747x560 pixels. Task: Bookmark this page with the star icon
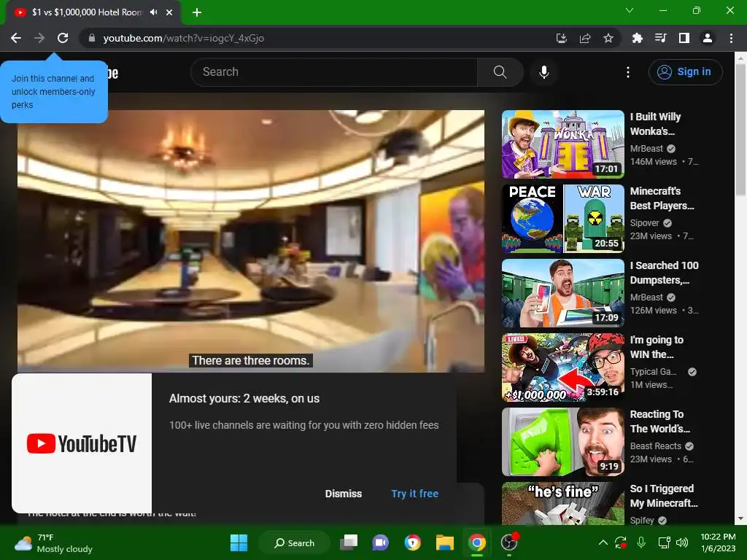click(x=608, y=38)
